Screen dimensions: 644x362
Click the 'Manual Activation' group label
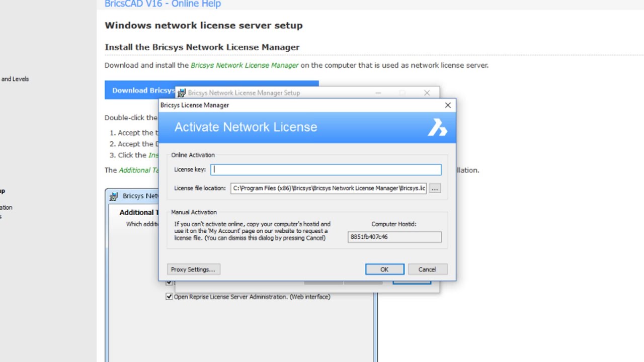[x=194, y=212]
